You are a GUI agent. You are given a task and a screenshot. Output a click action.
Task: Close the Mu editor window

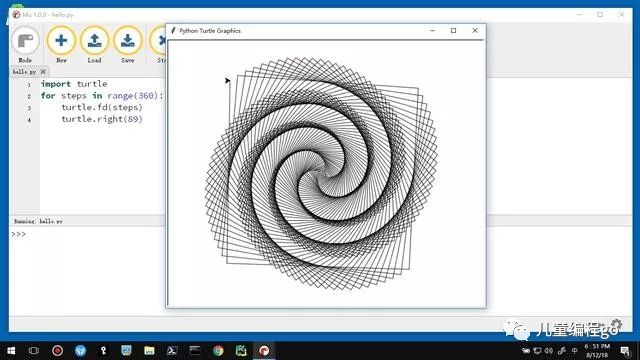click(x=621, y=15)
